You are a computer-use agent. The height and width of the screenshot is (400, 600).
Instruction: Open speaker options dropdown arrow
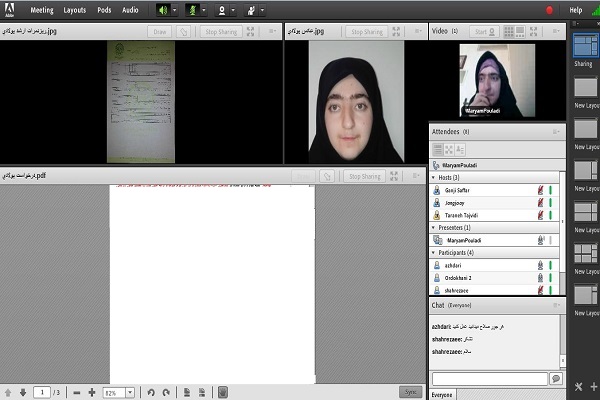click(174, 10)
